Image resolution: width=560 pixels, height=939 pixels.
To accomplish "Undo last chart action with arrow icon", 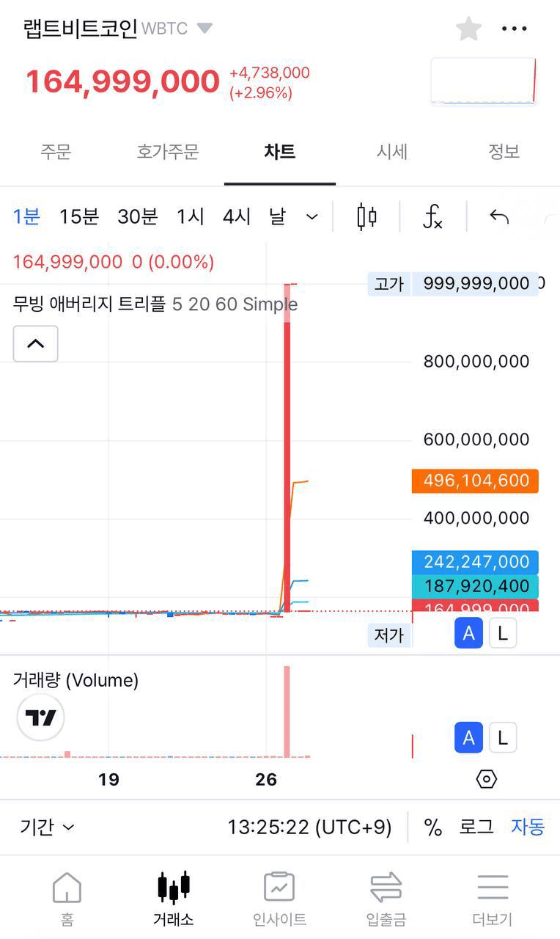I will pyautogui.click(x=499, y=216).
